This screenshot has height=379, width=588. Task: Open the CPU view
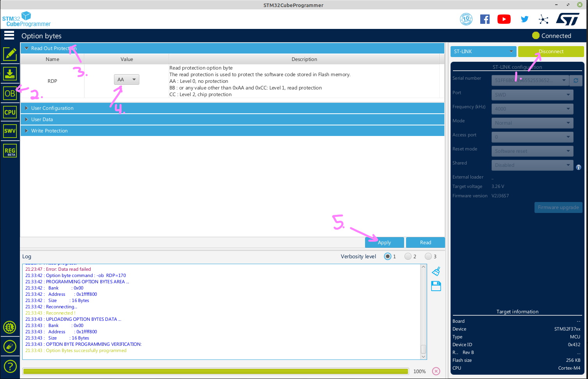pyautogui.click(x=10, y=112)
